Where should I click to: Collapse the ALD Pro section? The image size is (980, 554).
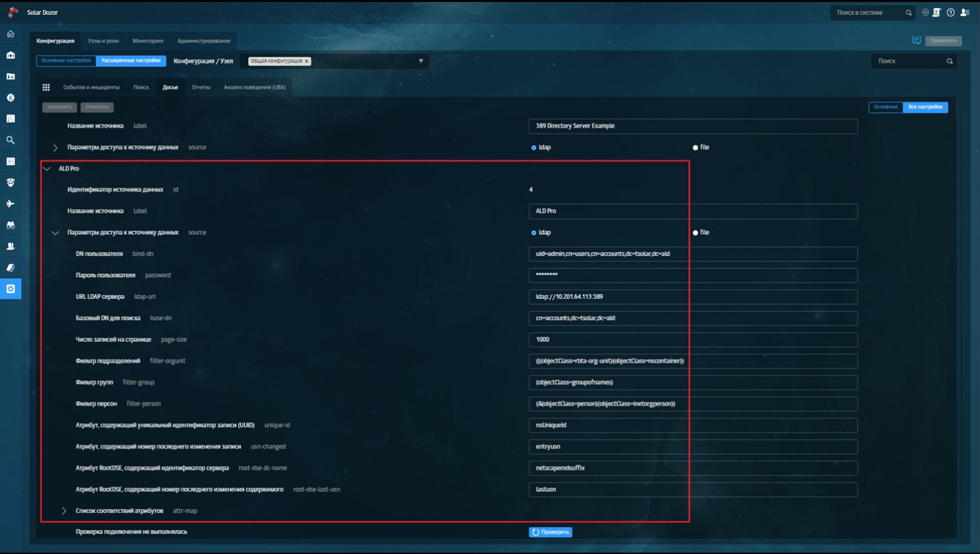point(47,169)
